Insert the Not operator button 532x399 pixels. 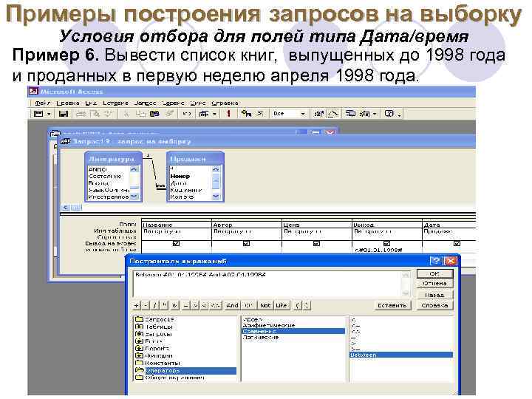click(265, 305)
